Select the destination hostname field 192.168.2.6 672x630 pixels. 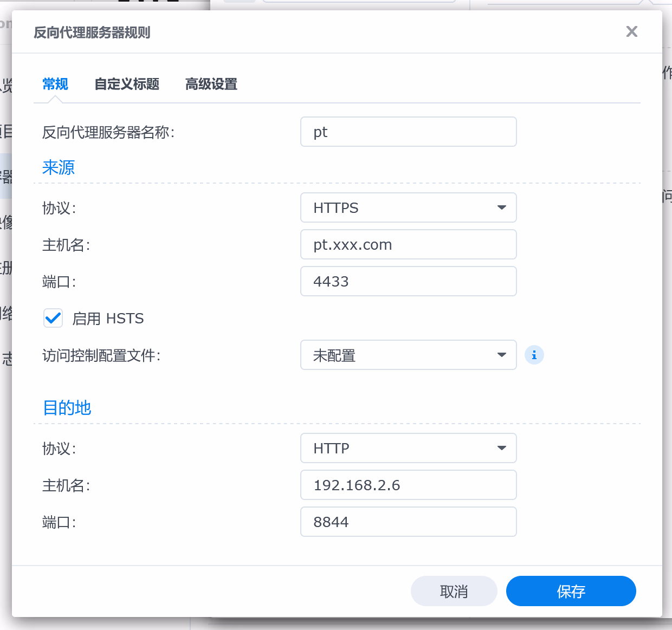pos(408,485)
